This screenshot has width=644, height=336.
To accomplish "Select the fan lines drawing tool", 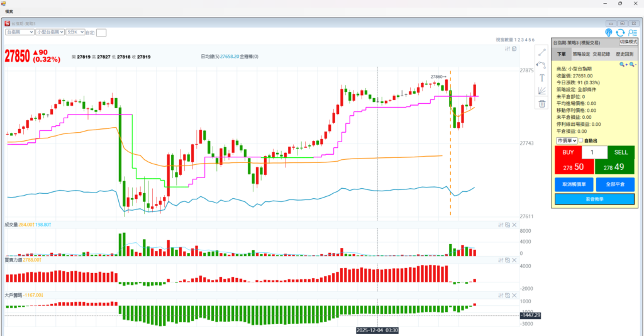I will click(x=541, y=91).
